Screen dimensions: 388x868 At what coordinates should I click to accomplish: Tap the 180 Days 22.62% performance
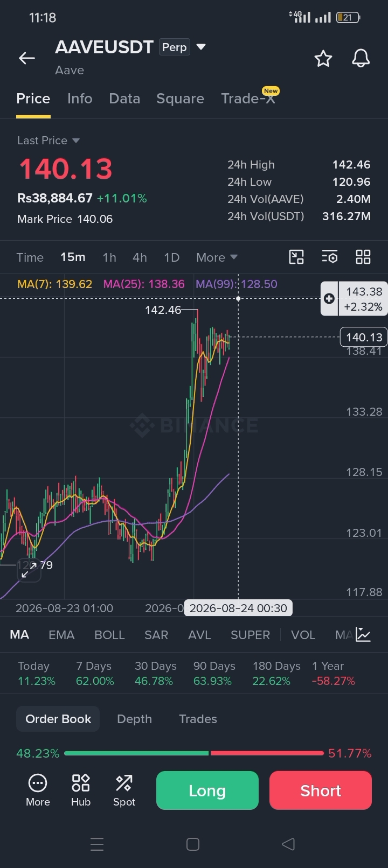coord(276,674)
